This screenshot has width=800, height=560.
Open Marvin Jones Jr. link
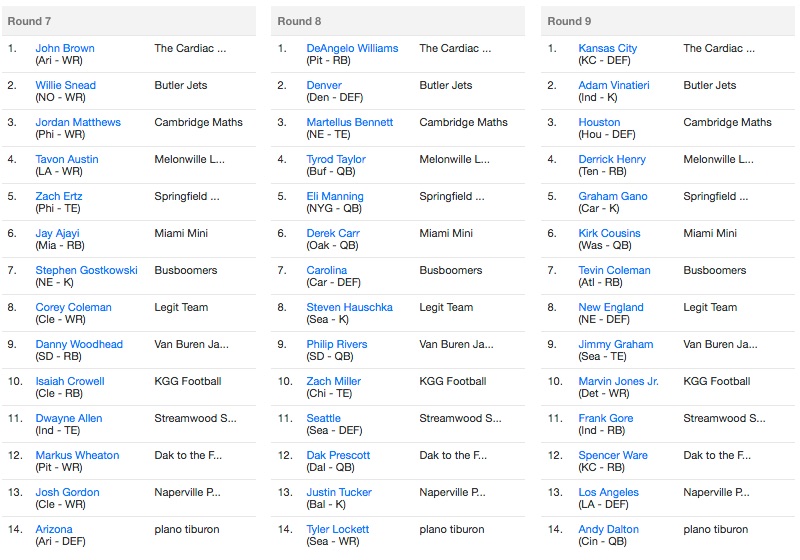tap(618, 381)
